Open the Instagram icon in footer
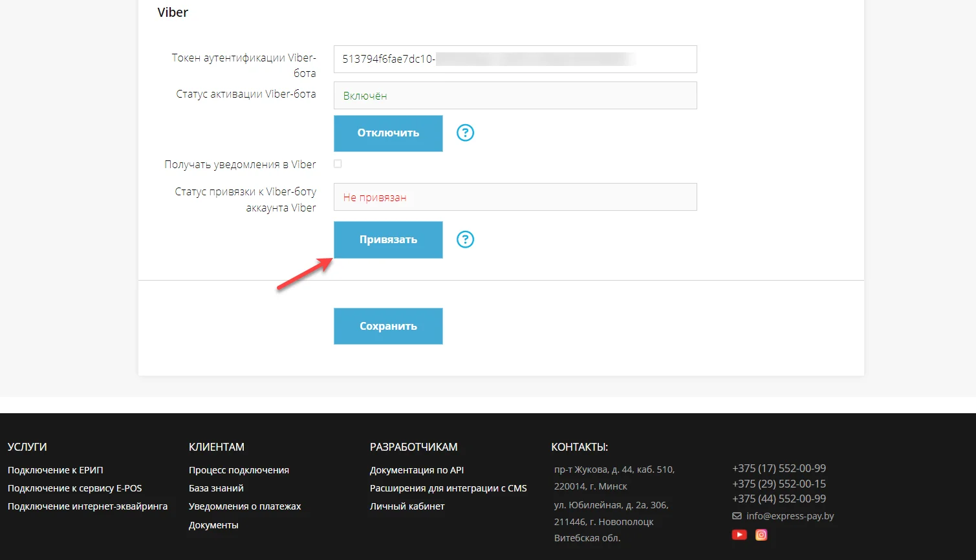This screenshot has height=560, width=976. [761, 535]
